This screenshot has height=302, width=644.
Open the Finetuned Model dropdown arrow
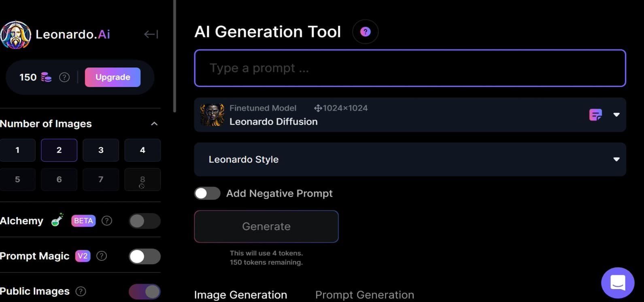pos(616,115)
